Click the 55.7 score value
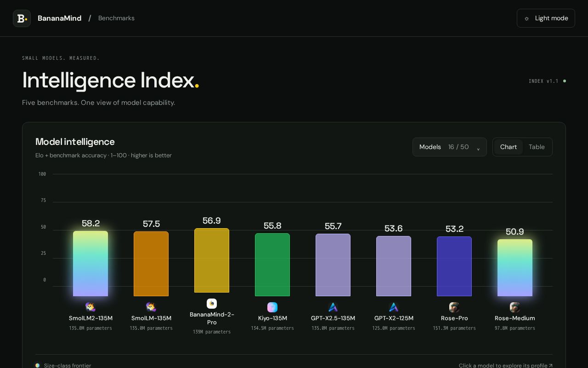 tap(333, 226)
